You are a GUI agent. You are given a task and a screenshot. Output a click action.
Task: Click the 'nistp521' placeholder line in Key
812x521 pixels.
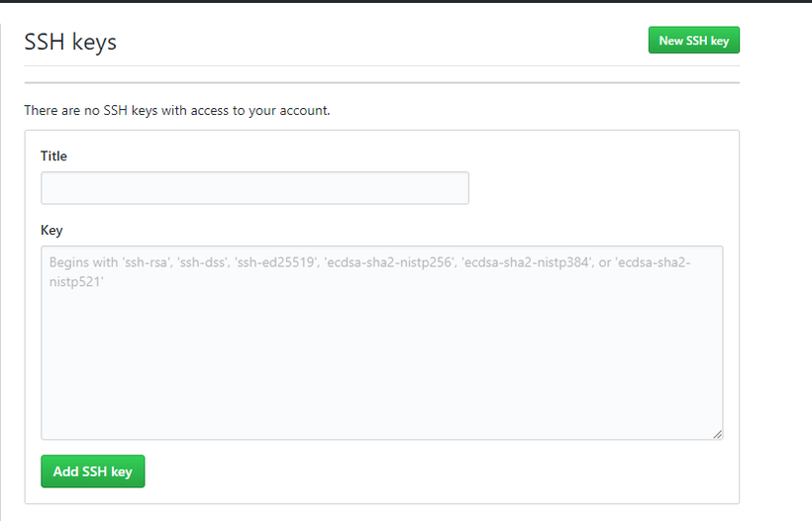click(76, 281)
